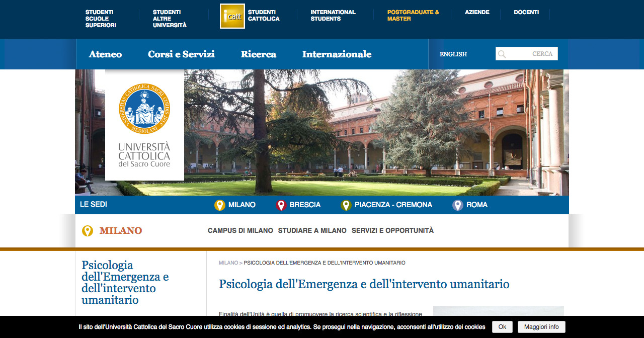Click the Milano breadcrumb link
644x338 pixels.
(228, 263)
